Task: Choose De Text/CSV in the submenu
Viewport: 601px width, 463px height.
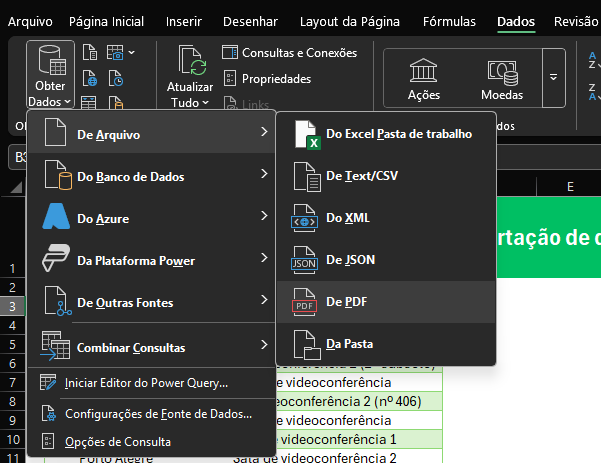Action: pos(386,176)
